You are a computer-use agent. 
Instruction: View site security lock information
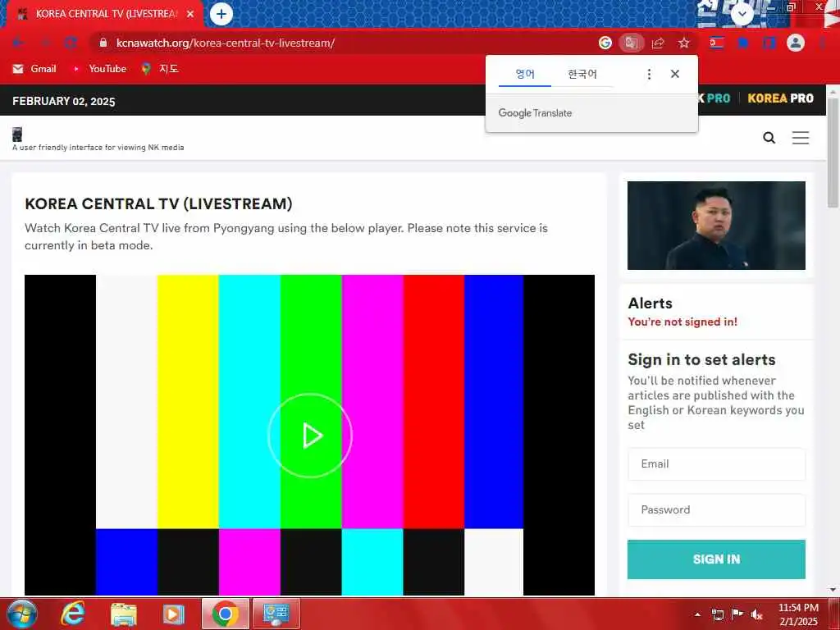coord(103,43)
